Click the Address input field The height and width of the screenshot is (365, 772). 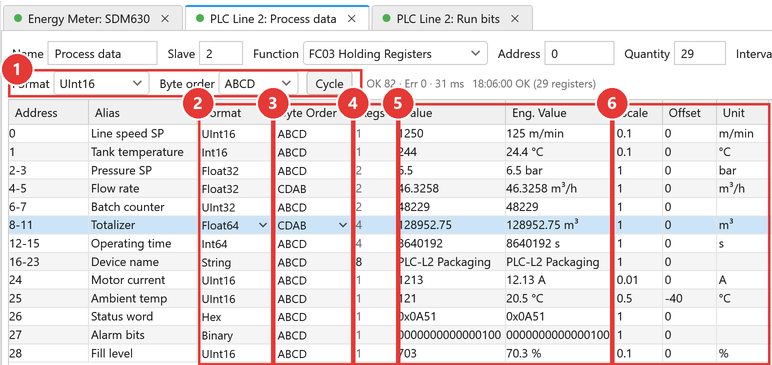[x=579, y=54]
